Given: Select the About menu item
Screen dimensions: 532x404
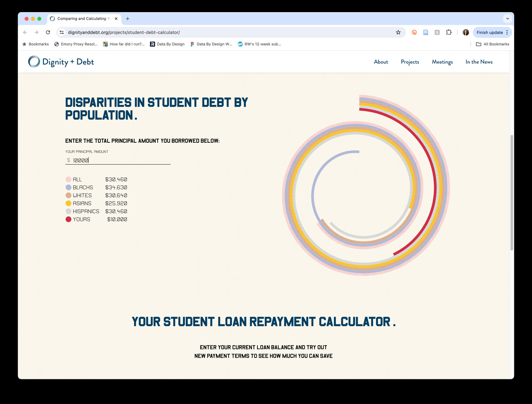Looking at the screenshot, I should click(x=380, y=62).
